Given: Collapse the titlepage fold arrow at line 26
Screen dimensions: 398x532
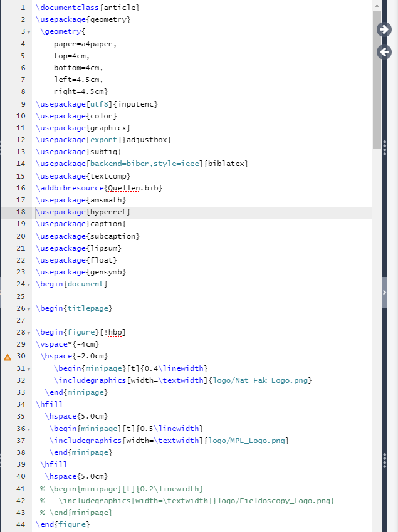Looking at the screenshot, I should click(x=29, y=309).
